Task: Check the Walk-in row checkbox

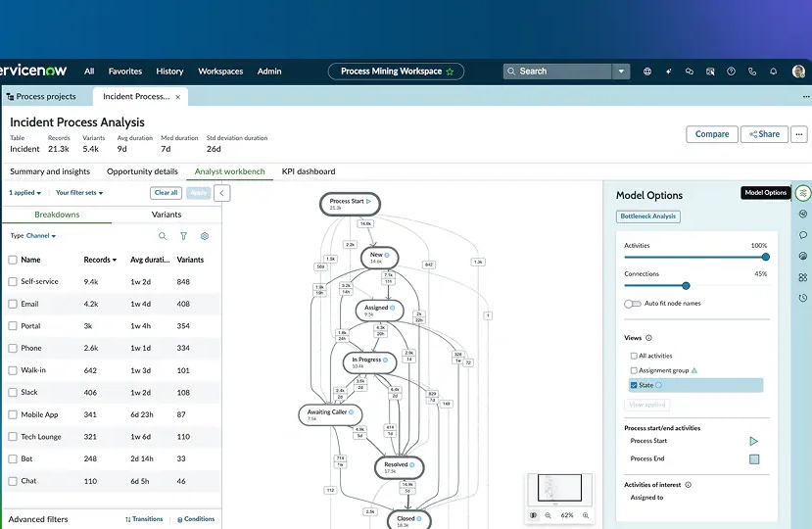Action: pyautogui.click(x=13, y=370)
